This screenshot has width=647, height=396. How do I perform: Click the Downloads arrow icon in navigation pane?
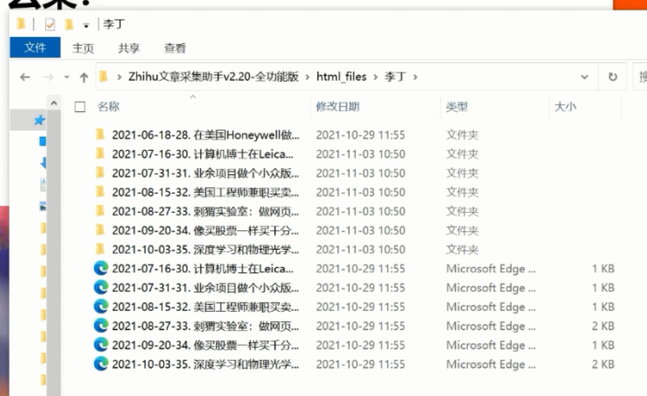tap(43, 163)
